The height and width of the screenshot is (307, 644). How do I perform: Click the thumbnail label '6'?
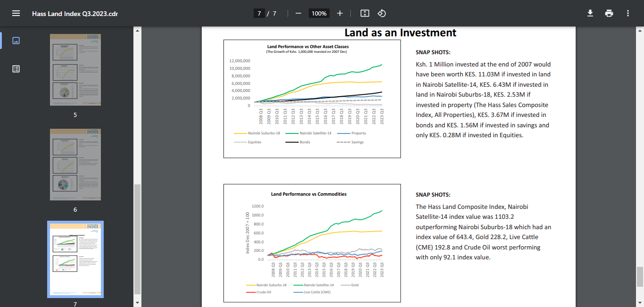coord(75,210)
